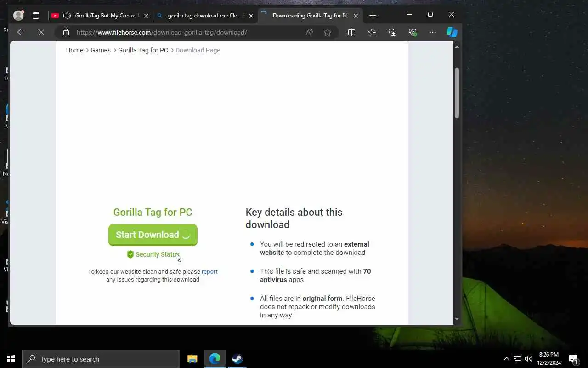The image size is (588, 368).
Task: Open the notification center
Action: pos(574,359)
